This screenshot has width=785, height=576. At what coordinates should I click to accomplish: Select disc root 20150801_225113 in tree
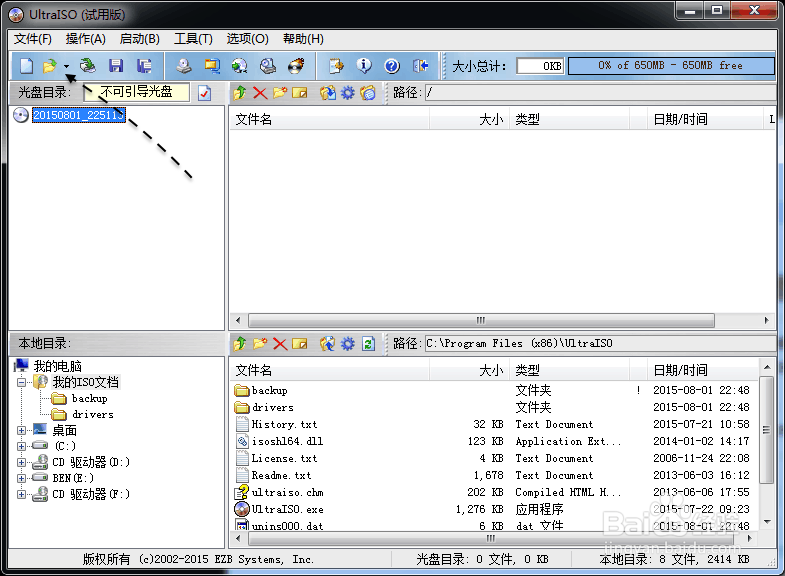[79, 115]
